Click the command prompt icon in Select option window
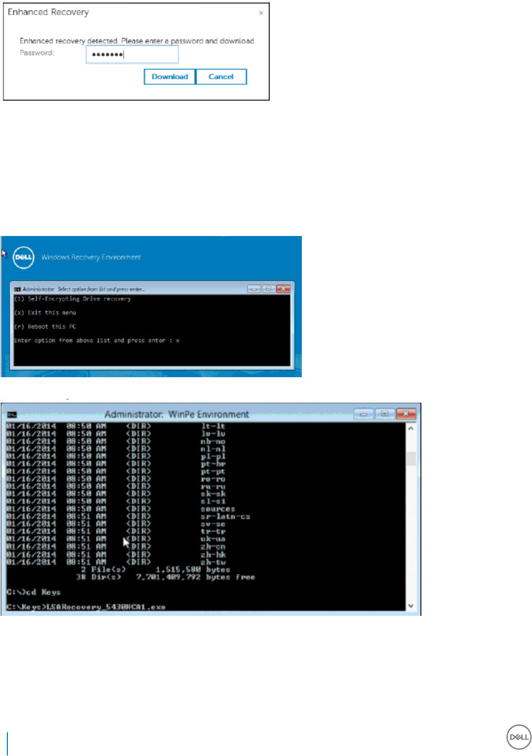532x756 pixels. 17,289
